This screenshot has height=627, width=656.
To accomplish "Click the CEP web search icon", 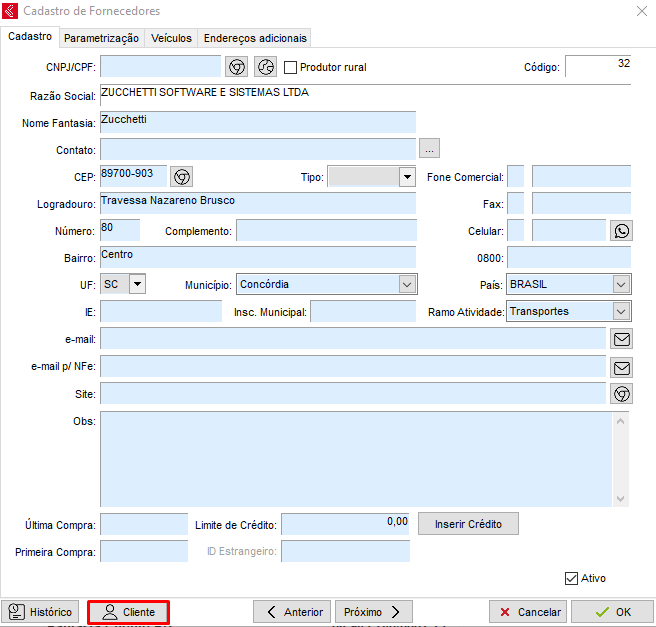I will [x=182, y=177].
